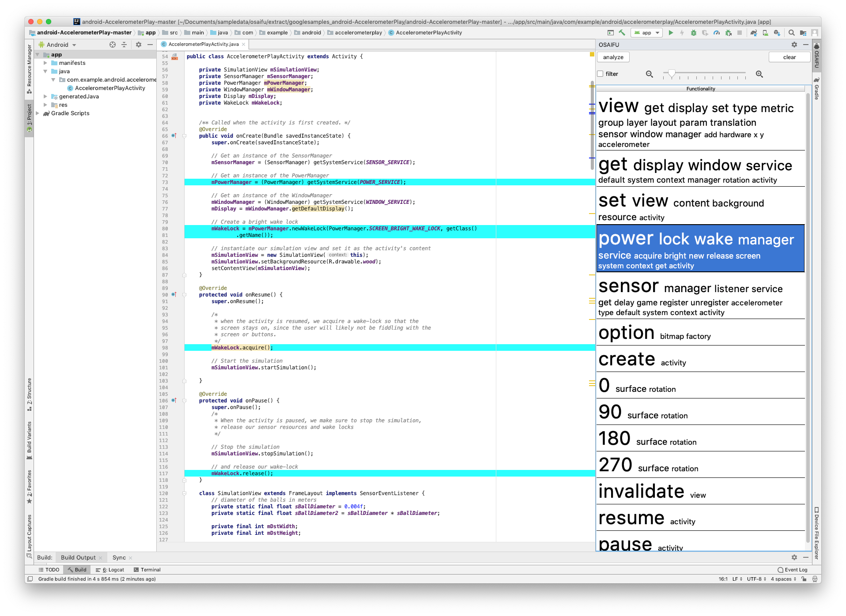Collapse all in the Project panel
This screenshot has height=616, width=846.
124,45
